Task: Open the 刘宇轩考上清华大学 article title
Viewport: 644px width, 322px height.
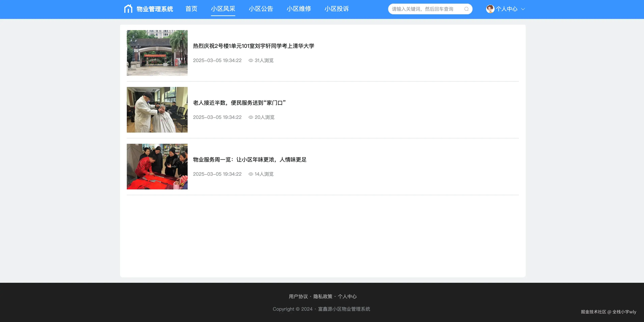Action: pyautogui.click(x=254, y=46)
